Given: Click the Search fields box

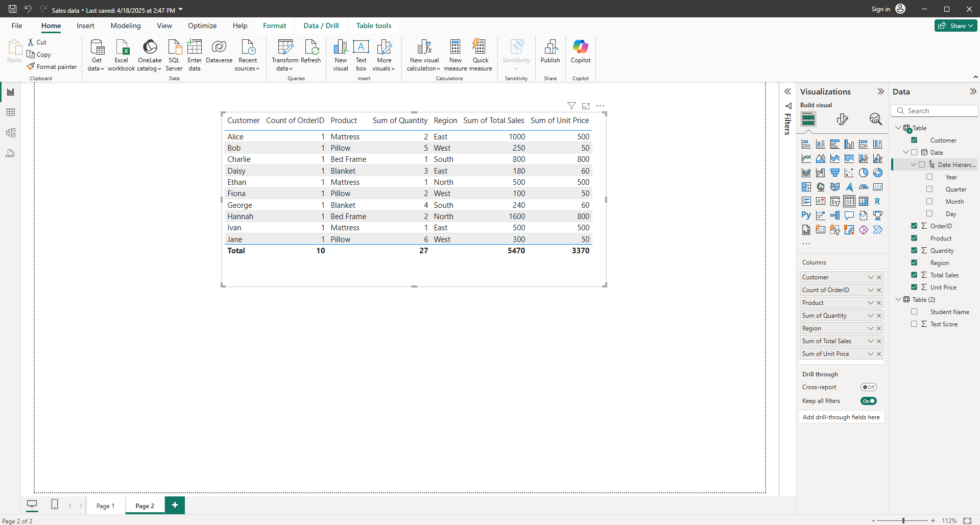Looking at the screenshot, I should (x=935, y=111).
